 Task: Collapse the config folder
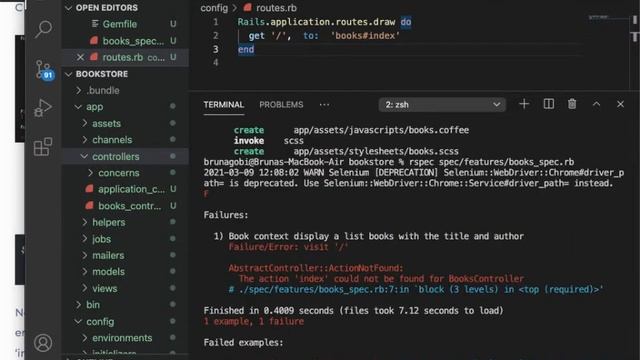tap(78, 322)
